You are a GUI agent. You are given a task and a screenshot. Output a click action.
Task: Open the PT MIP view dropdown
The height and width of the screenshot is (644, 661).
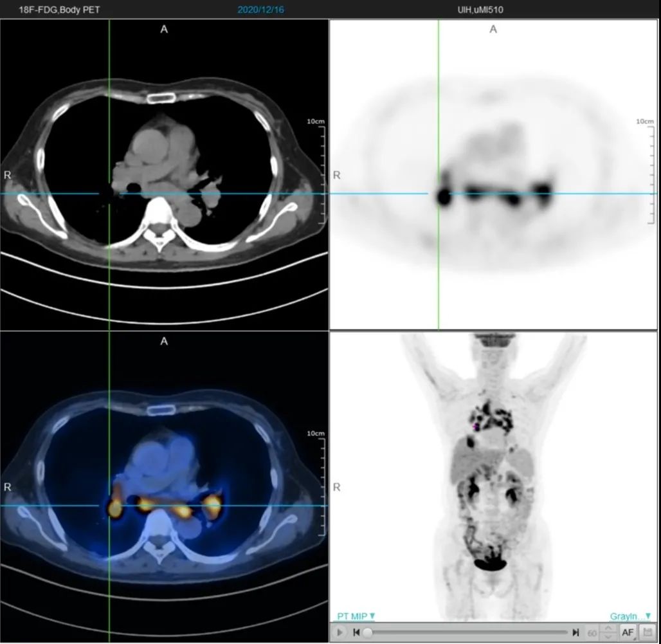(x=356, y=616)
